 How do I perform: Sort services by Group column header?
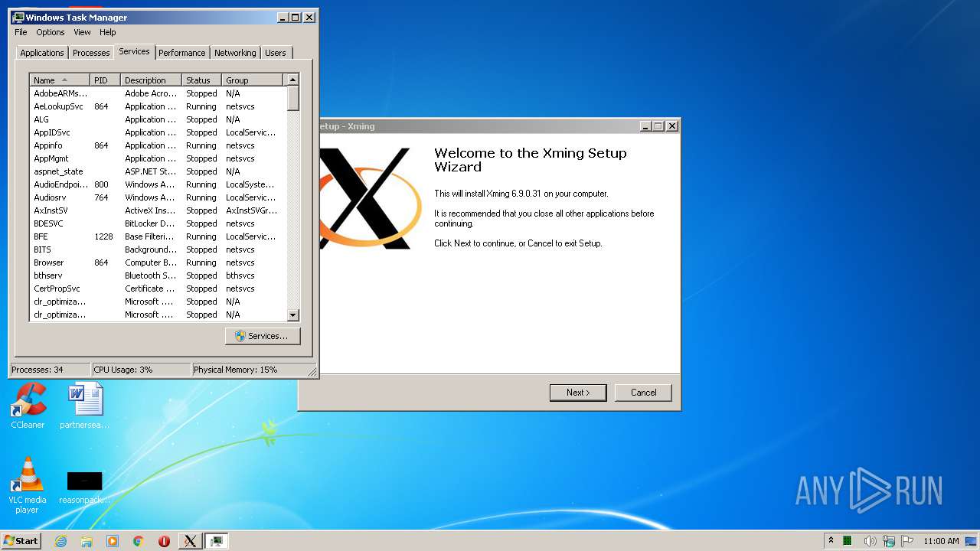click(x=253, y=80)
